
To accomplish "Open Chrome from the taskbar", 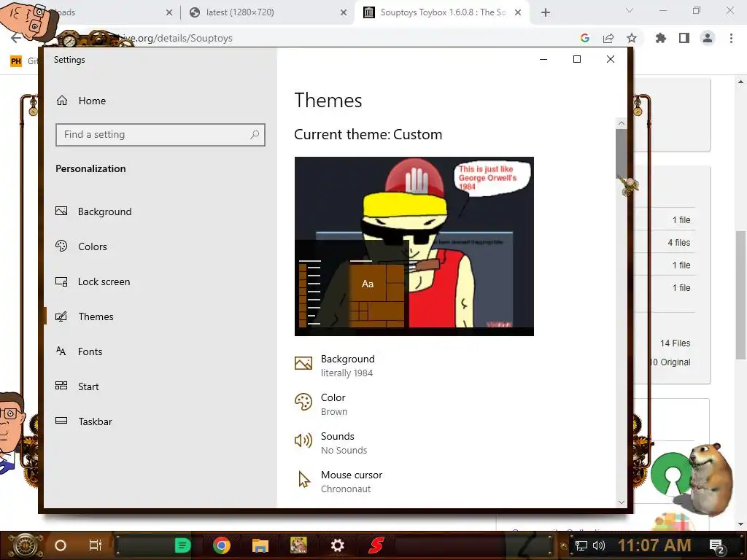I will [222, 545].
